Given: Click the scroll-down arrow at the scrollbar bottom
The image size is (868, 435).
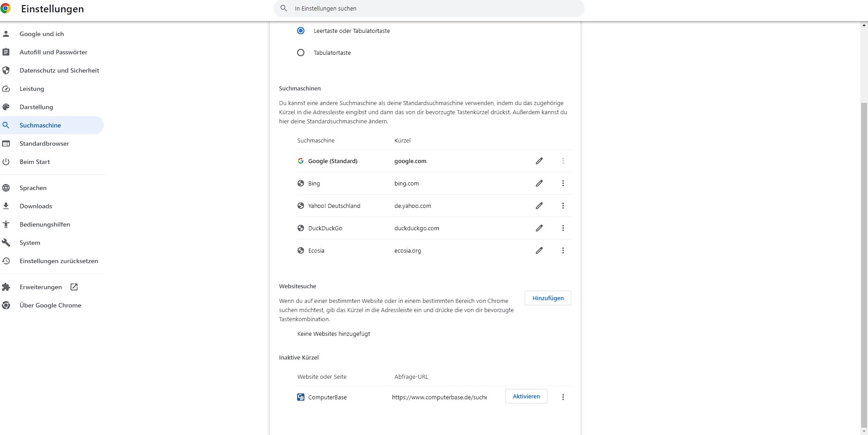Looking at the screenshot, I should pyautogui.click(x=864, y=431).
